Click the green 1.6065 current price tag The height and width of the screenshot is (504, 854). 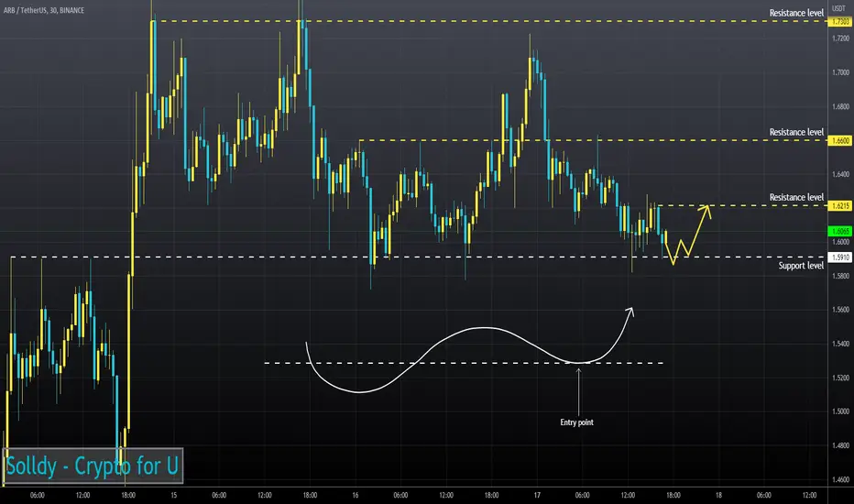coord(840,231)
